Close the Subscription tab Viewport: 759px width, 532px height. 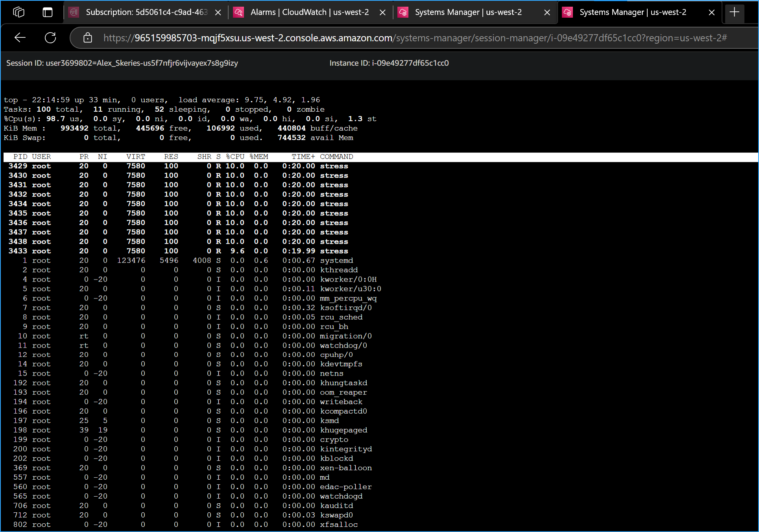click(x=218, y=12)
